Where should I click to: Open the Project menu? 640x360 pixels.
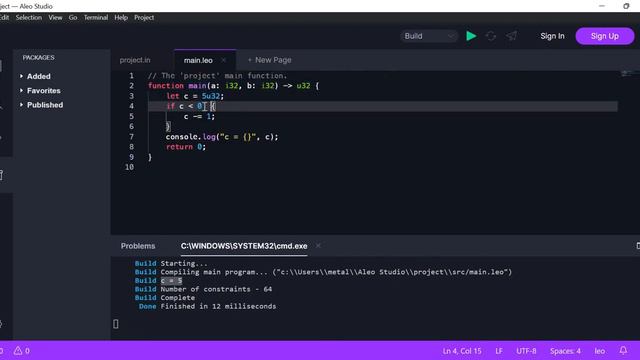(x=144, y=18)
